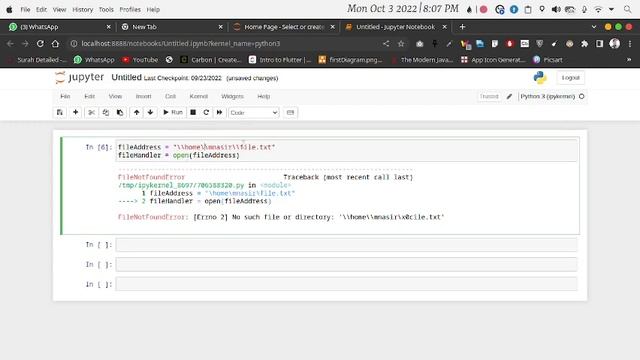Screen dimensions: 640x360
Task: Open the WhatsApp bookmark
Action: [x=94, y=60]
